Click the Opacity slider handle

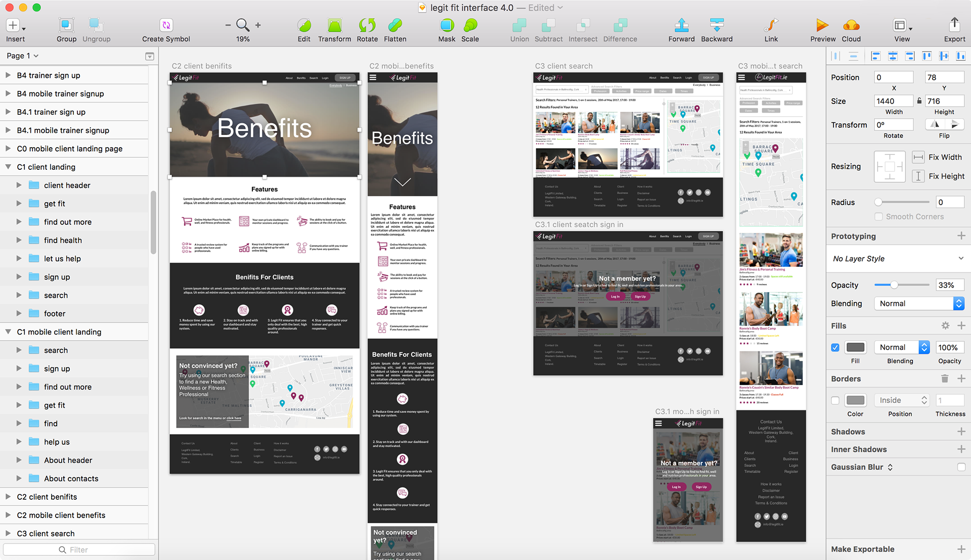(894, 285)
